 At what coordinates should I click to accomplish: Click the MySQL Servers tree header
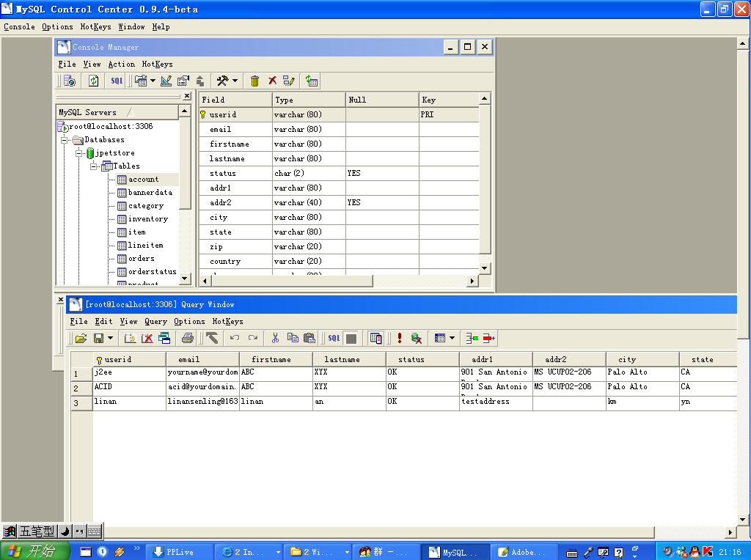point(117,112)
